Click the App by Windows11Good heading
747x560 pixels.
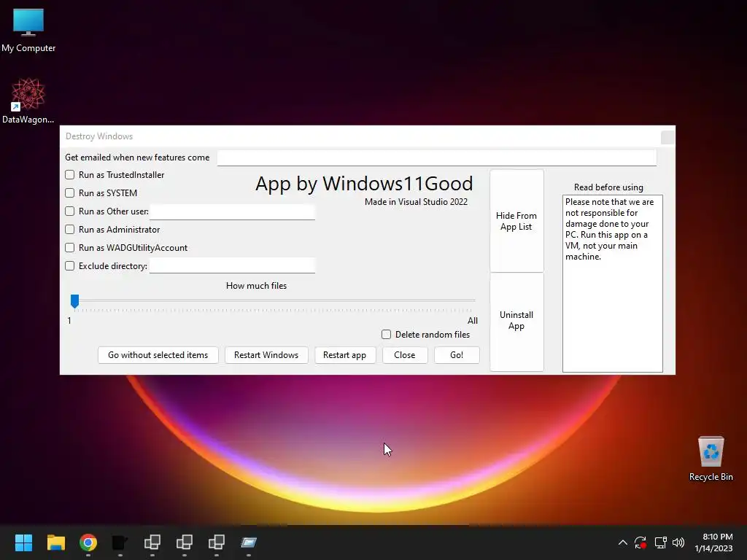click(x=365, y=183)
